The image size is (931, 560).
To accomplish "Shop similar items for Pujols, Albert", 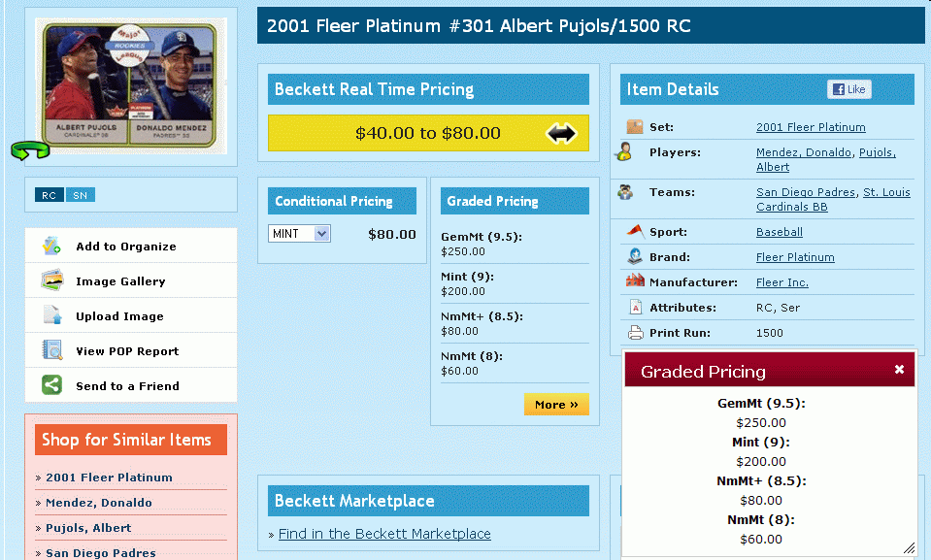I will click(88, 528).
